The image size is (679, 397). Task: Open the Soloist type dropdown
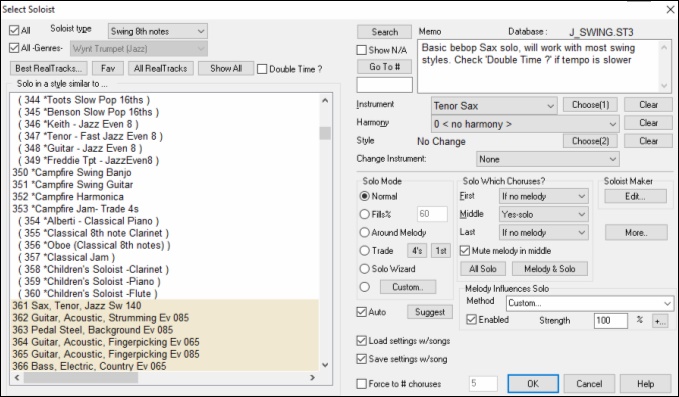(x=158, y=31)
